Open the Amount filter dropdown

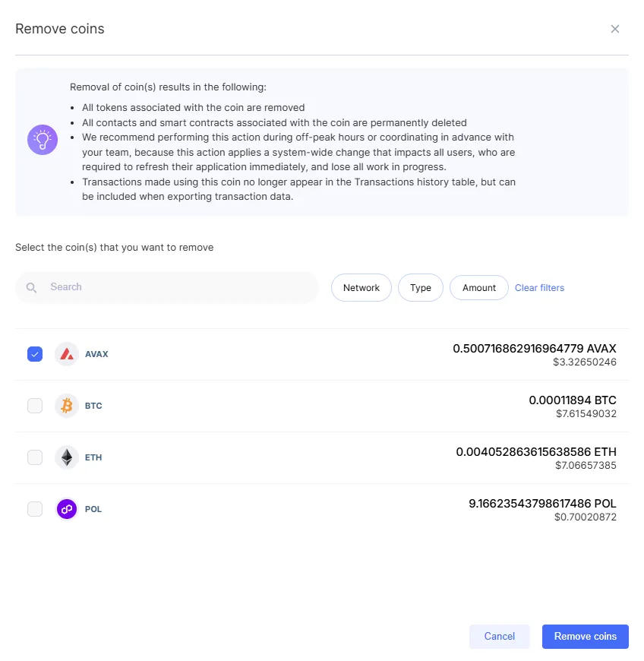click(x=478, y=287)
